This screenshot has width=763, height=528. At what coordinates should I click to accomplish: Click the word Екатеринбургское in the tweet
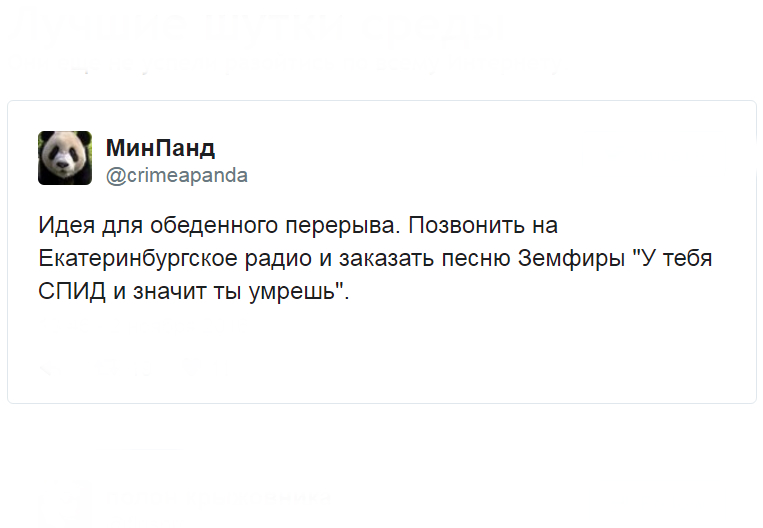coord(138,259)
